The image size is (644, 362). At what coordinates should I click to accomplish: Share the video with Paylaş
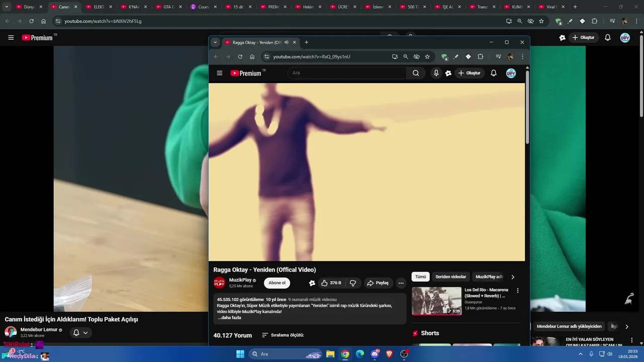[377, 283]
